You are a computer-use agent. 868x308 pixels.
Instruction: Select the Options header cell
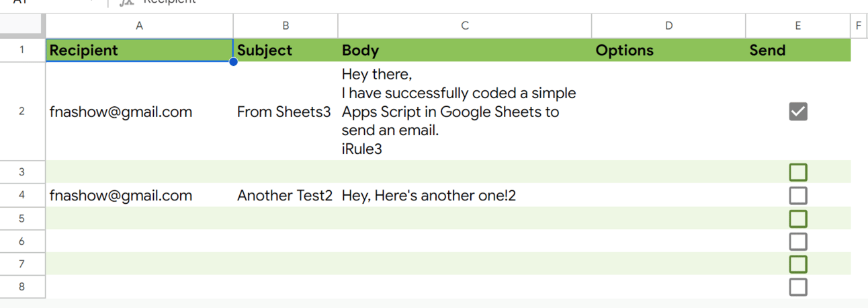coord(668,50)
